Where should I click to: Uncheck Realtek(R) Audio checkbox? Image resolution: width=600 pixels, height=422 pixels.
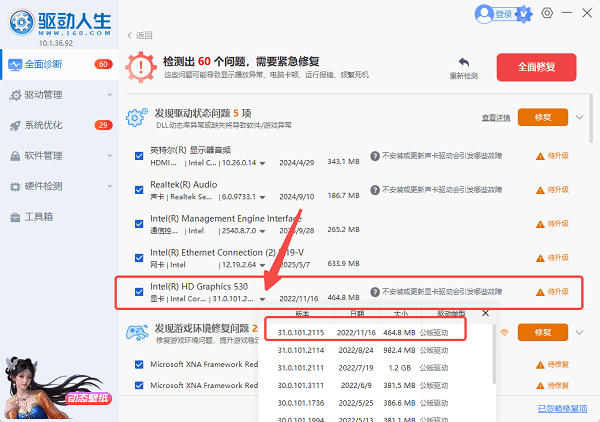tap(139, 190)
